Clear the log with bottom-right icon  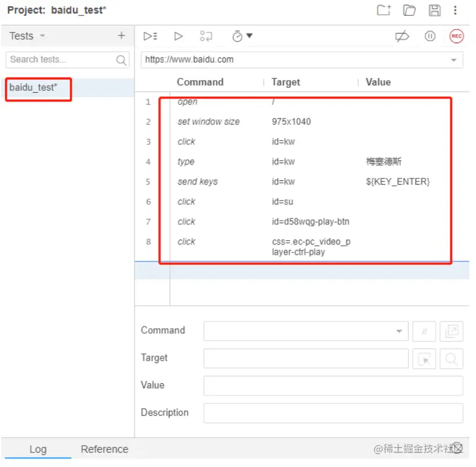tap(457, 448)
